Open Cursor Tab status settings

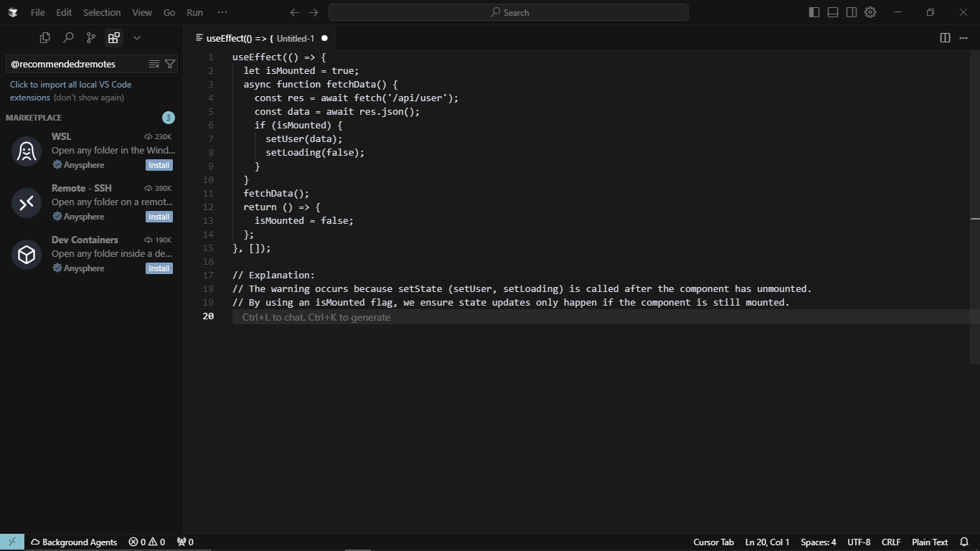point(713,542)
